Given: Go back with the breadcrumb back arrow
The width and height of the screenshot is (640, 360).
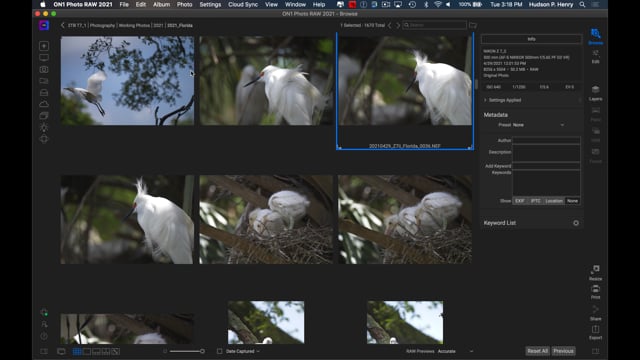Looking at the screenshot, I should 62,25.
